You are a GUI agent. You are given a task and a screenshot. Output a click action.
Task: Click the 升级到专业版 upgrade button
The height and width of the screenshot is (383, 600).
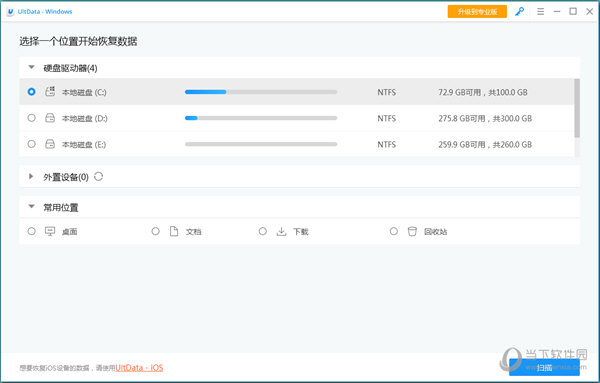[477, 11]
